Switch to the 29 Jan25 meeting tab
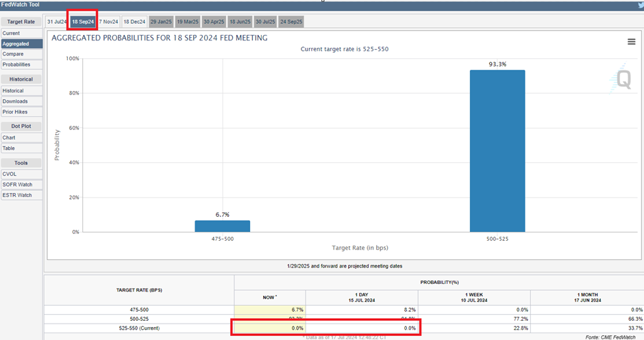Viewport: 644px width, 340px height. 161,22
